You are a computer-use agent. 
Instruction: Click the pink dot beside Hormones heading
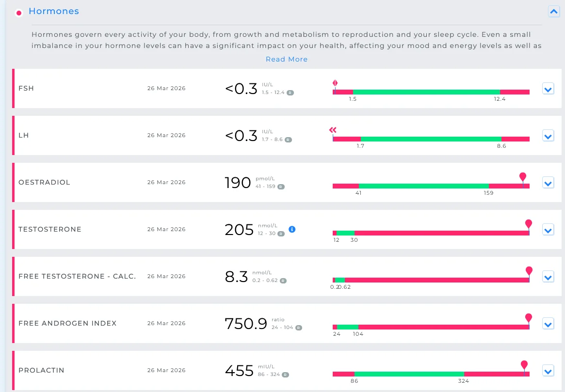point(19,13)
